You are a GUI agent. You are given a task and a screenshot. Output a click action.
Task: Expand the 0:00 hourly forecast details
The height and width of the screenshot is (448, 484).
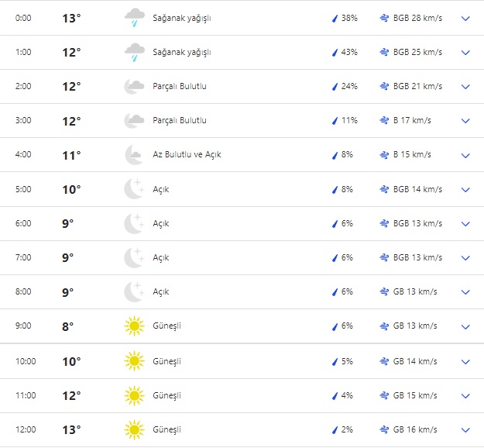465,18
